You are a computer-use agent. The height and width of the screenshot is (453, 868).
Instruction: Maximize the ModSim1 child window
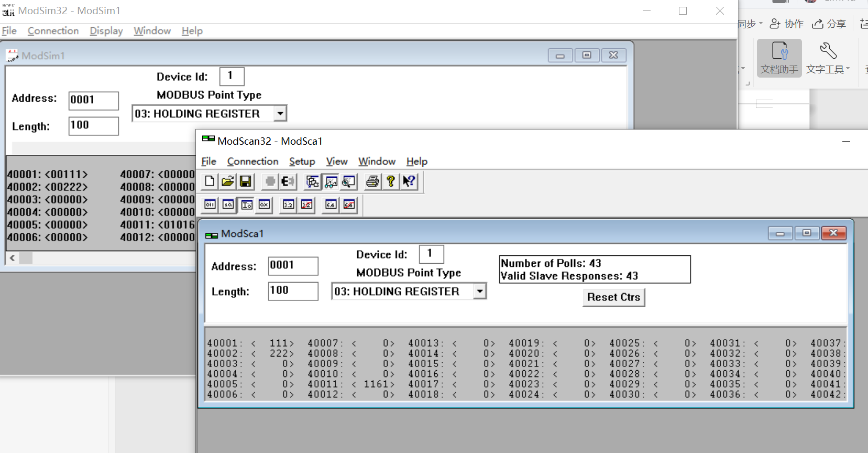tap(587, 55)
